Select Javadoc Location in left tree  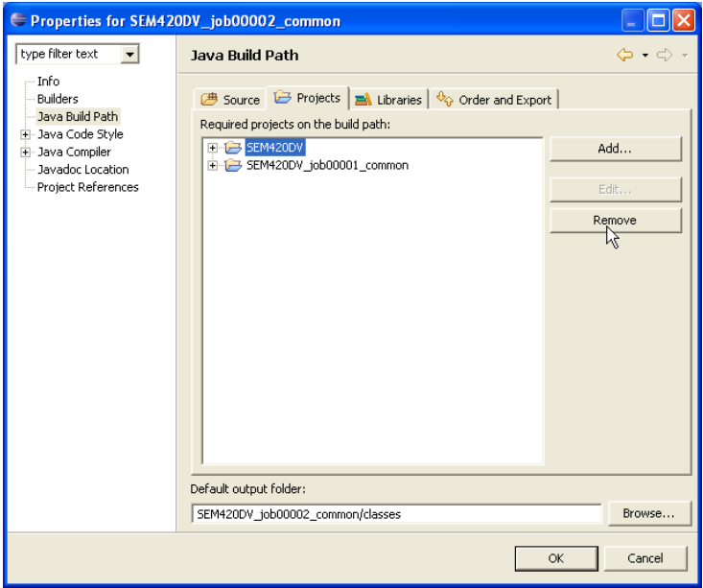[x=82, y=170]
